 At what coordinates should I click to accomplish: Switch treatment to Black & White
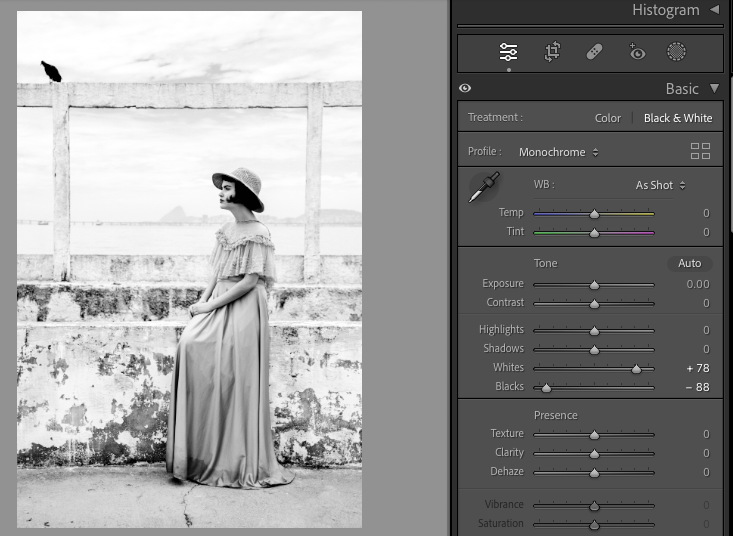point(677,118)
